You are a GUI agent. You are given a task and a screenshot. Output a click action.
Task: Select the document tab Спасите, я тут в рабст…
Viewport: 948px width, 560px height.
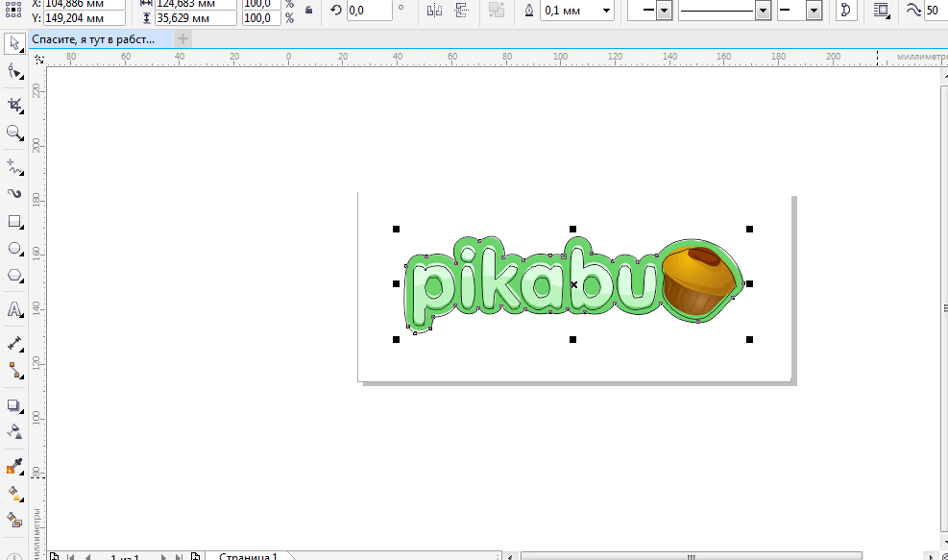(x=100, y=38)
